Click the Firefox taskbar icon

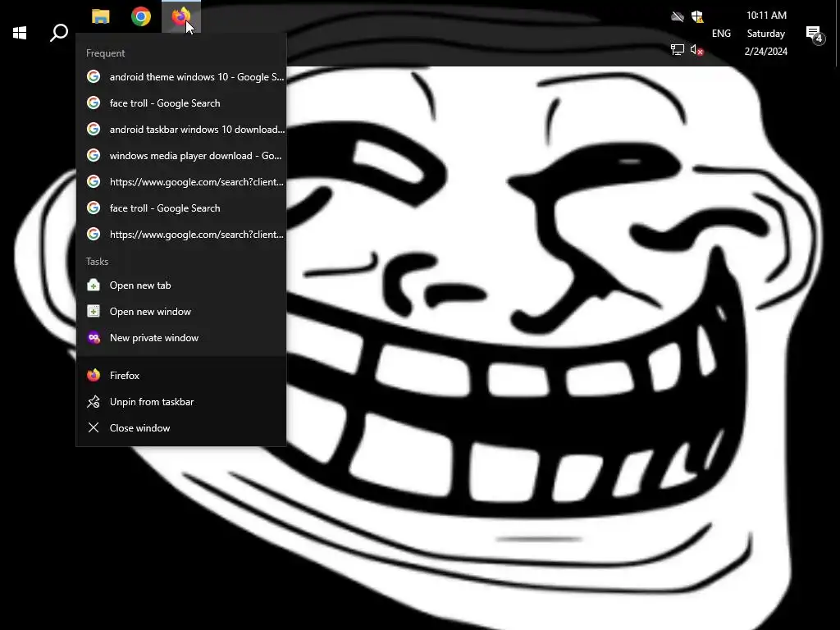pos(181,16)
